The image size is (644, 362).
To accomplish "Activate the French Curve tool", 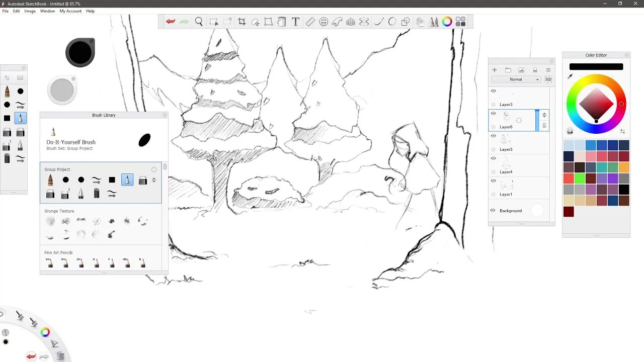I will click(x=337, y=22).
